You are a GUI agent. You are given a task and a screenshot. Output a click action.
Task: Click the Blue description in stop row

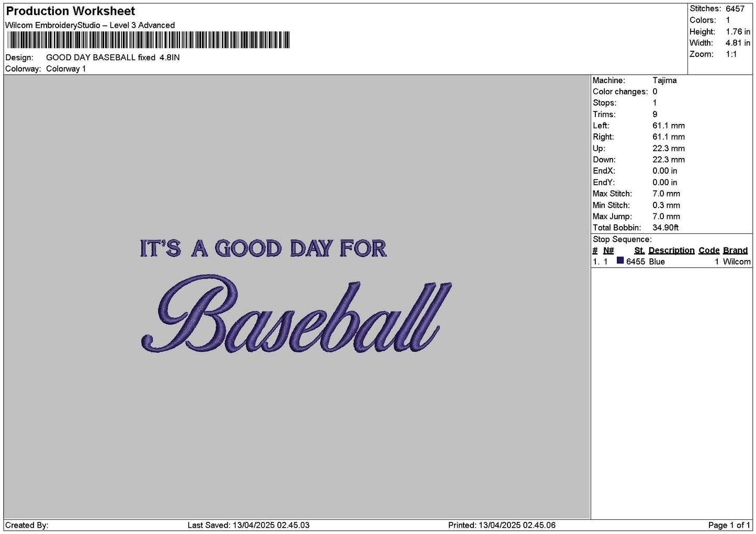click(x=657, y=262)
